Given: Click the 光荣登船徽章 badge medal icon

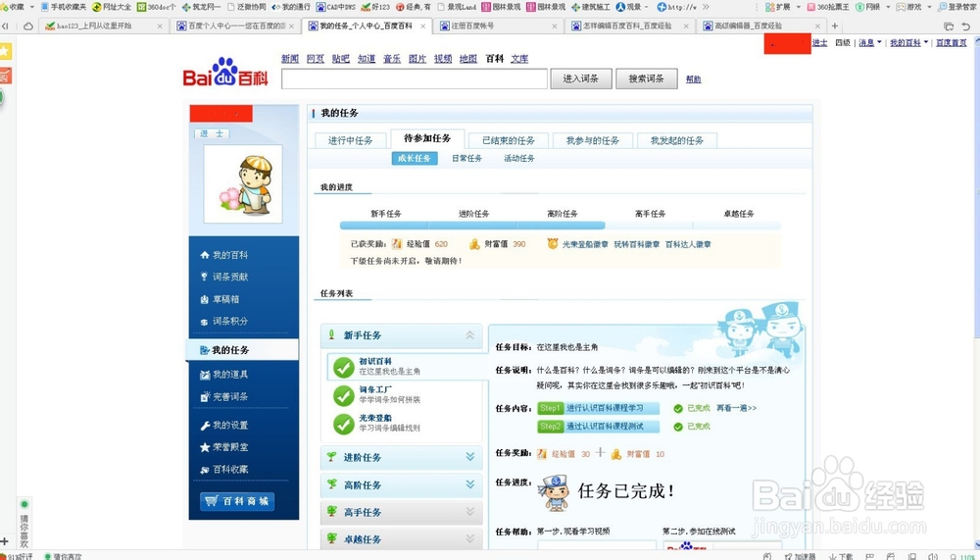Looking at the screenshot, I should tap(553, 244).
